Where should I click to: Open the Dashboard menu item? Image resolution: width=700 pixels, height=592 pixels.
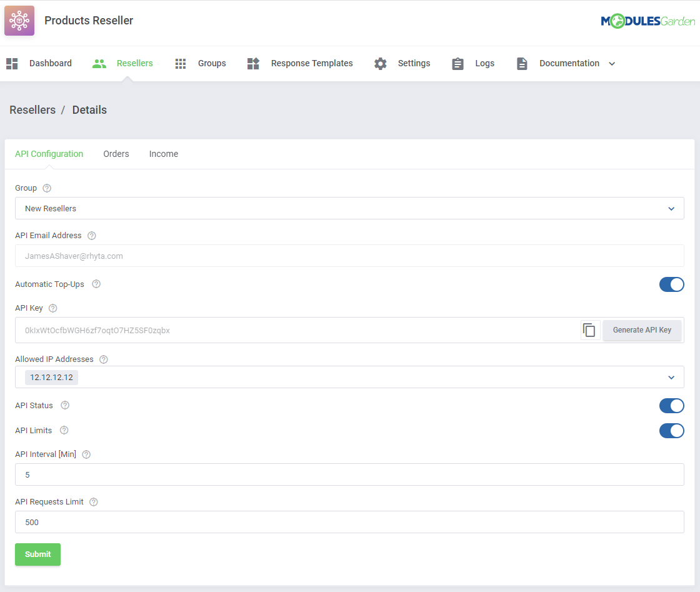[x=51, y=63]
